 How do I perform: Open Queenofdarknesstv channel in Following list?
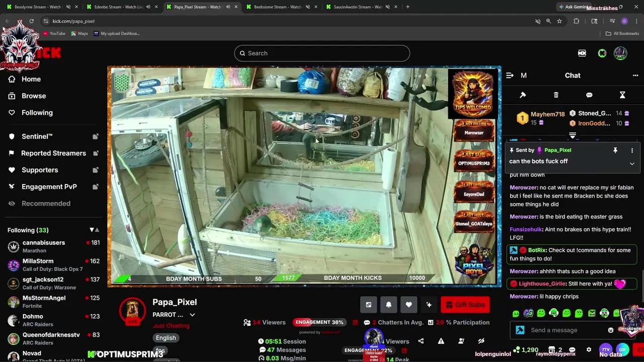(x=53, y=338)
